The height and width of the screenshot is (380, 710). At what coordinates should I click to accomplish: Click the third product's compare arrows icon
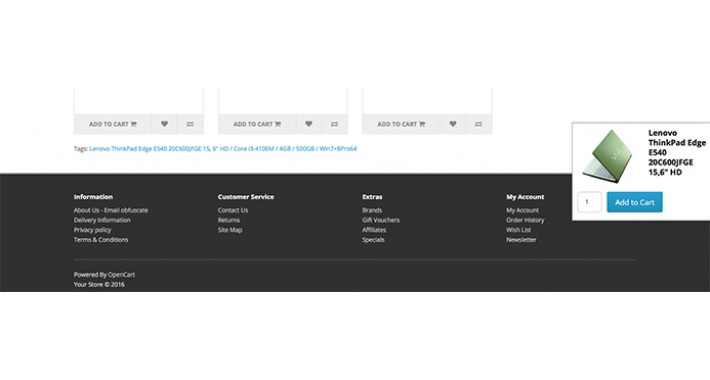479,124
